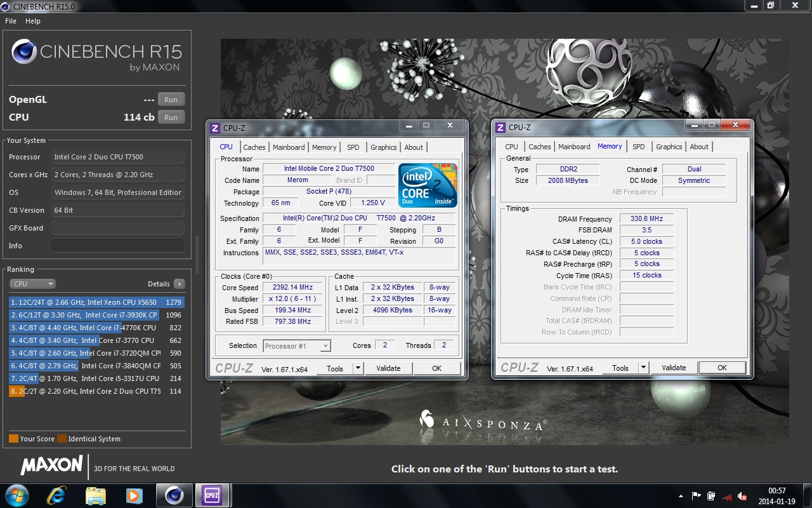Open the Help menu in Cinebench

33,21
